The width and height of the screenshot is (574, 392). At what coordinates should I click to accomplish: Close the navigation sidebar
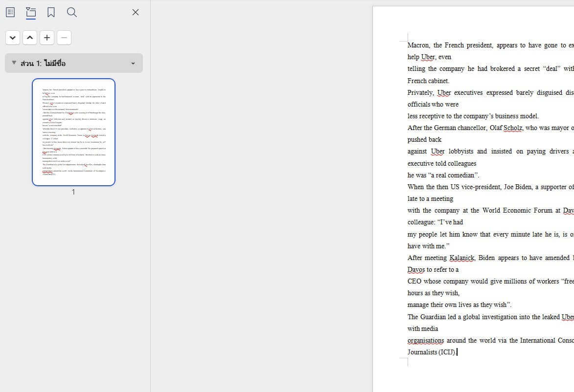(x=136, y=12)
